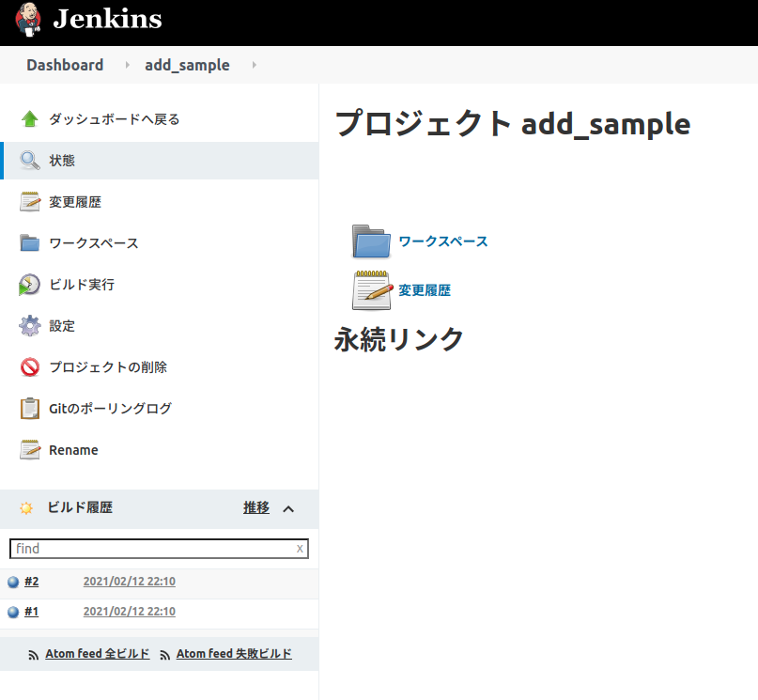Open build #1 link

point(31,612)
